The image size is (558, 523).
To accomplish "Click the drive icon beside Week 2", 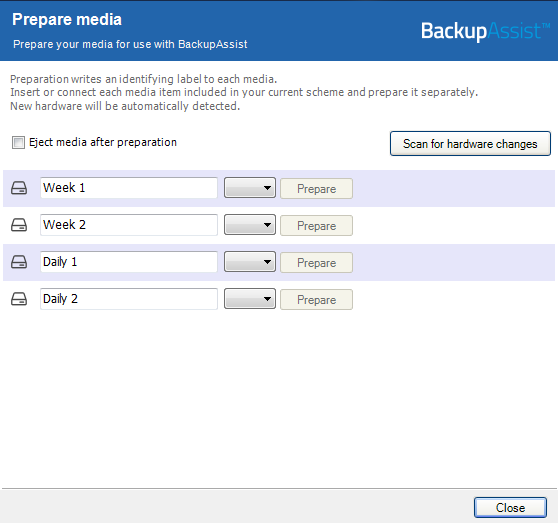I will click(19, 225).
